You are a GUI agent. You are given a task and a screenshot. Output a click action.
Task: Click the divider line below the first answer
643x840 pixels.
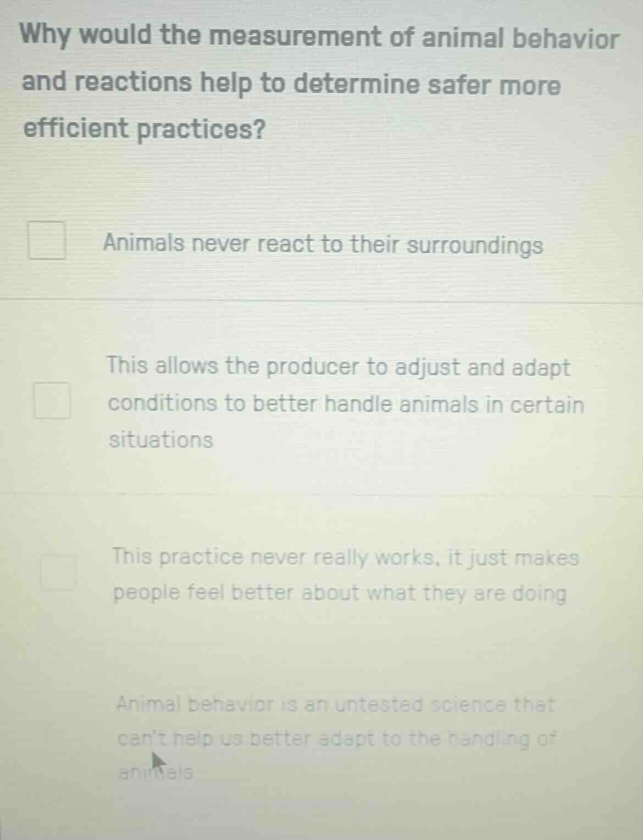[x=321, y=298]
